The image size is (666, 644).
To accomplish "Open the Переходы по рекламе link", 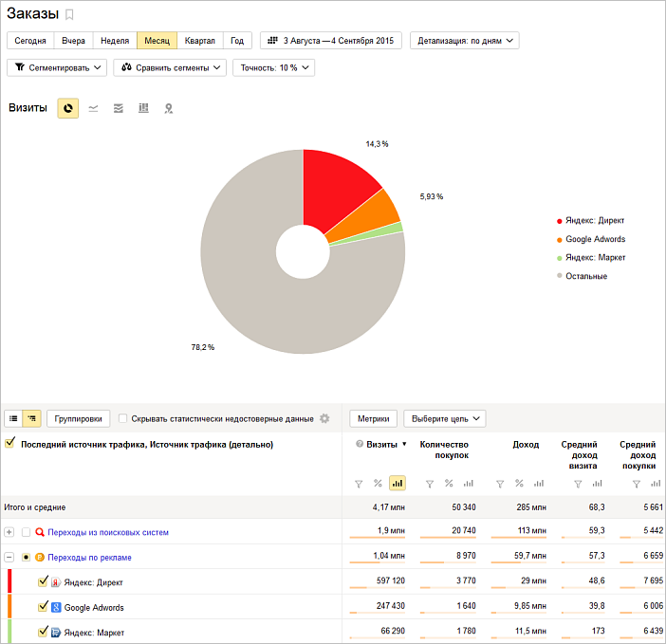I will point(89,558).
